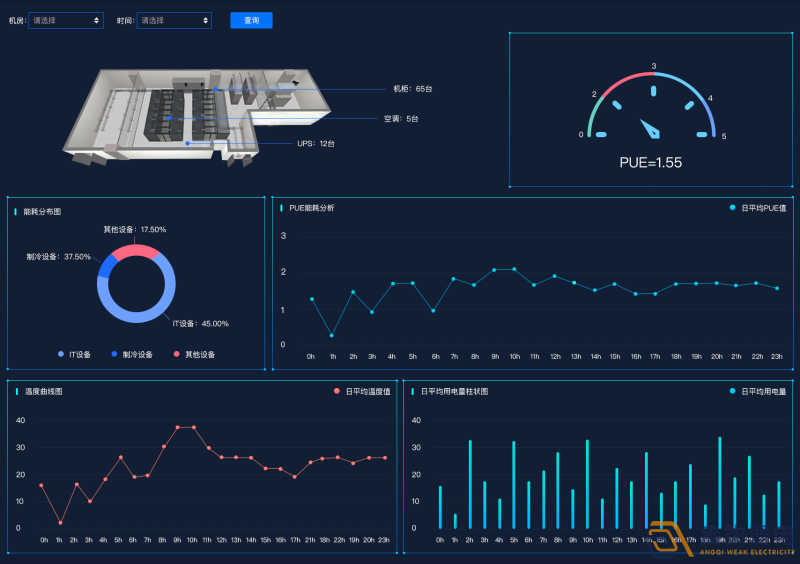The width and height of the screenshot is (800, 564).
Task: Click the 机柜: 65台 label
Action: [412, 89]
